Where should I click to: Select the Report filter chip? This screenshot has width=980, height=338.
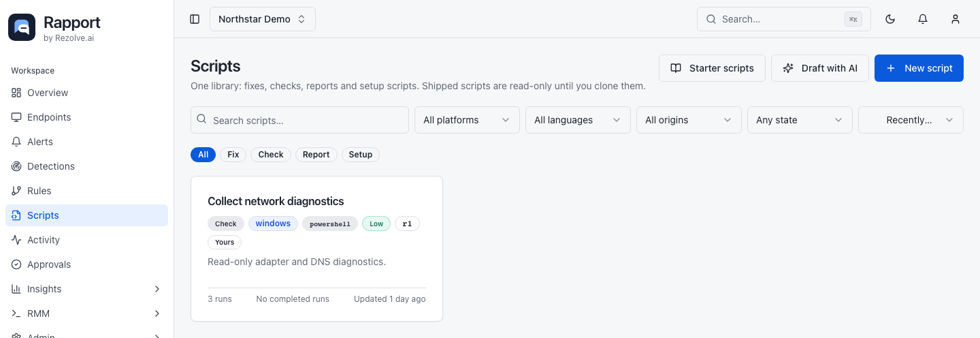pos(316,155)
